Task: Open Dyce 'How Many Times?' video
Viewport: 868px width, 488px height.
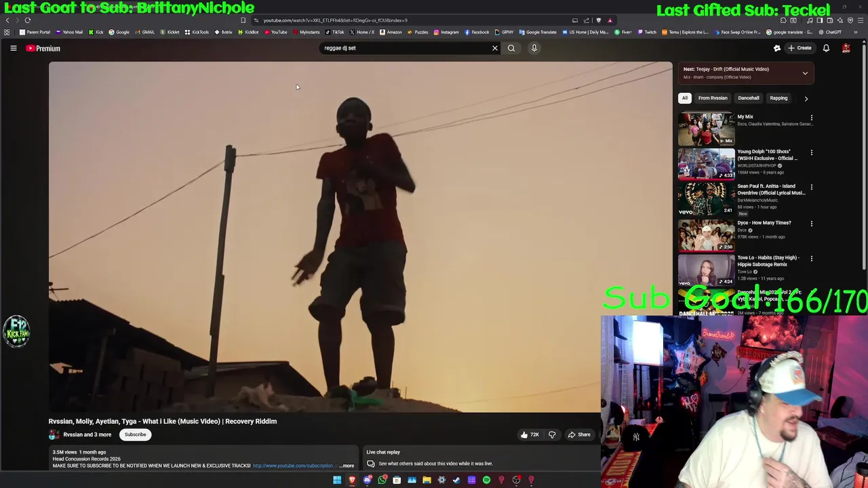Action: 707,235
